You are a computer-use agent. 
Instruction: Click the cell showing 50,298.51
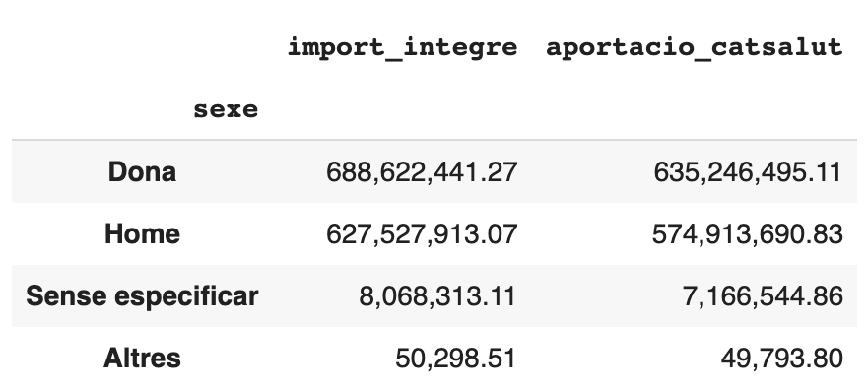point(455,358)
